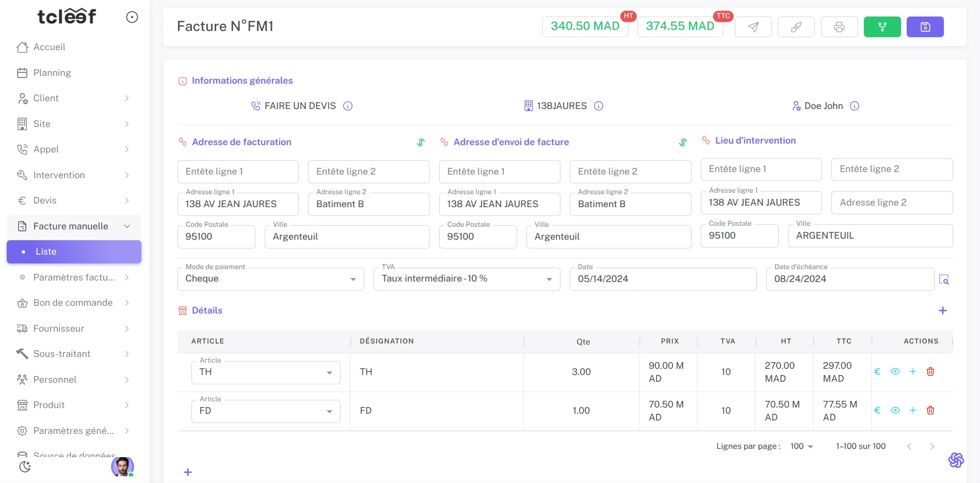Click the 138JAURES site link
This screenshot has height=483, width=980.
[x=561, y=106]
